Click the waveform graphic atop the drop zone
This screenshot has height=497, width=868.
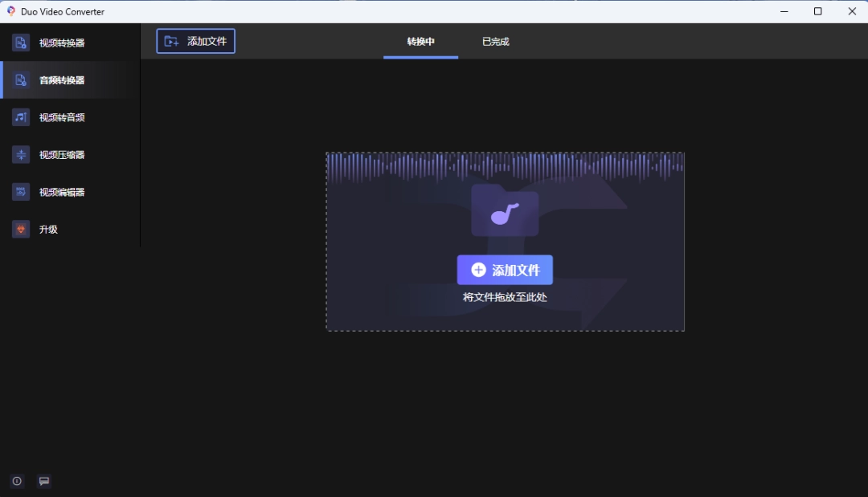coord(505,166)
